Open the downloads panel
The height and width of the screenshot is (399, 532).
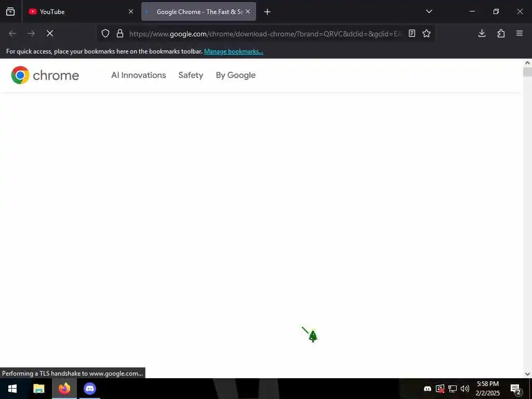coord(482,33)
